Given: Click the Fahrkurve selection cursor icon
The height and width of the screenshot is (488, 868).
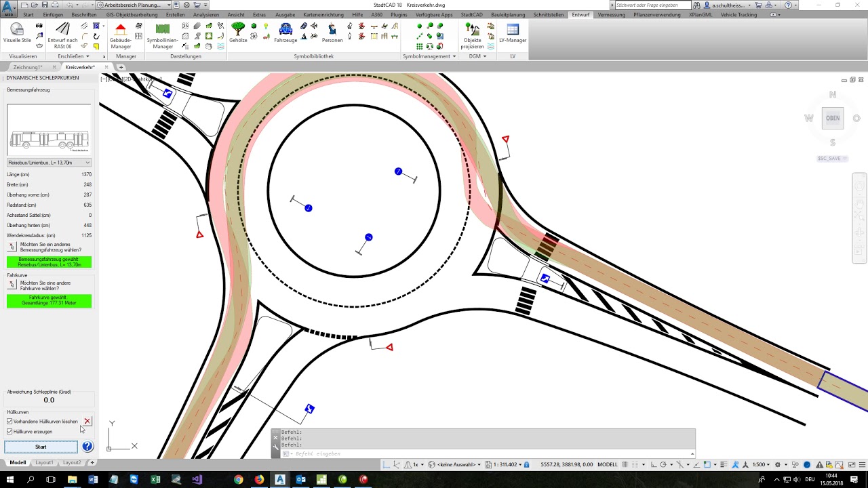Looking at the screenshot, I should (x=12, y=285).
